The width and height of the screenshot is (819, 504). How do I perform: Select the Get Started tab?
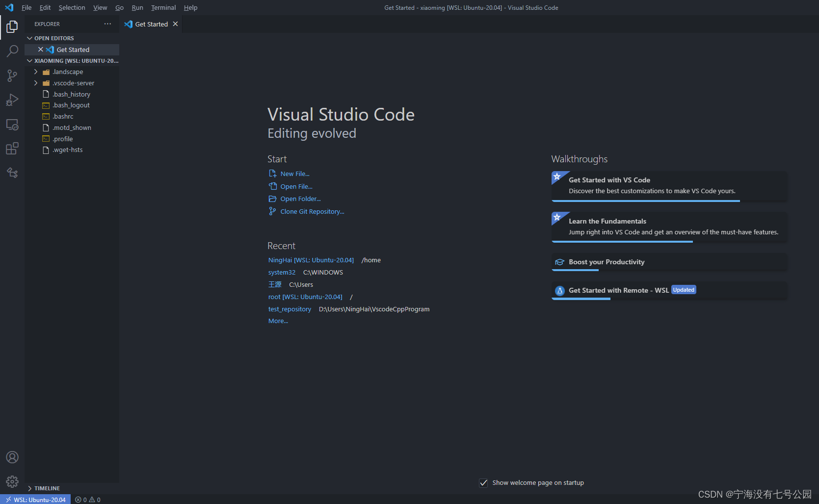[151, 24]
